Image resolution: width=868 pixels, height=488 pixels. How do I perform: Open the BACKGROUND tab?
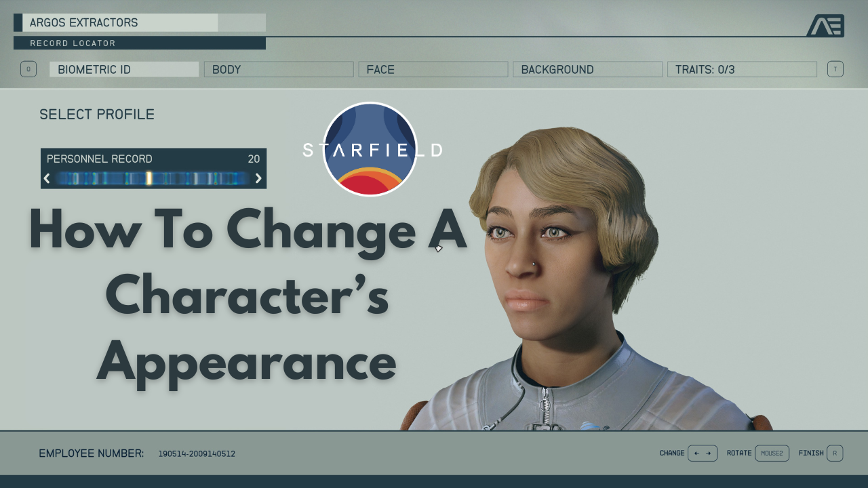click(587, 69)
